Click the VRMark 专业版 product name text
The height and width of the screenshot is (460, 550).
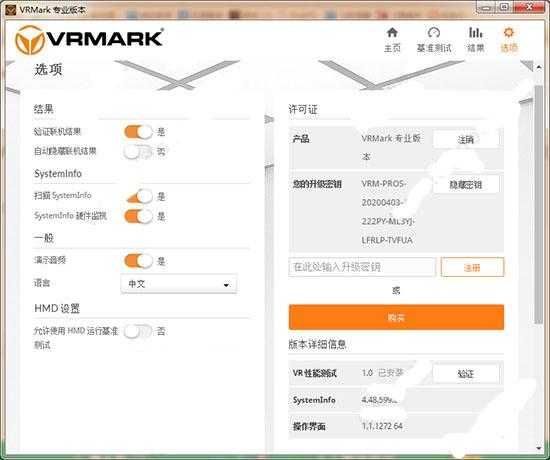click(391, 147)
